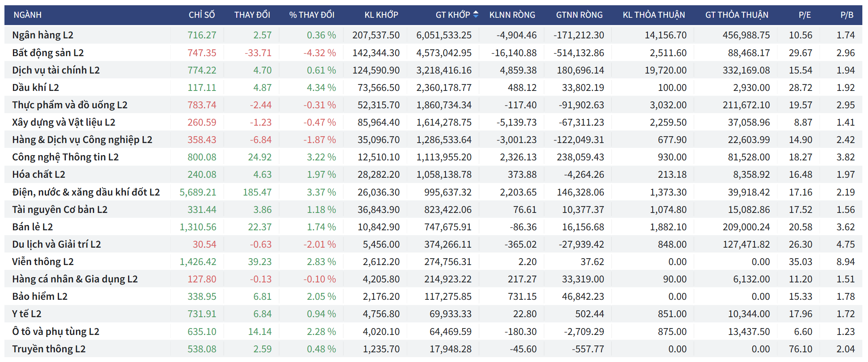Click the Dầu khí L2 sector name

point(36,88)
